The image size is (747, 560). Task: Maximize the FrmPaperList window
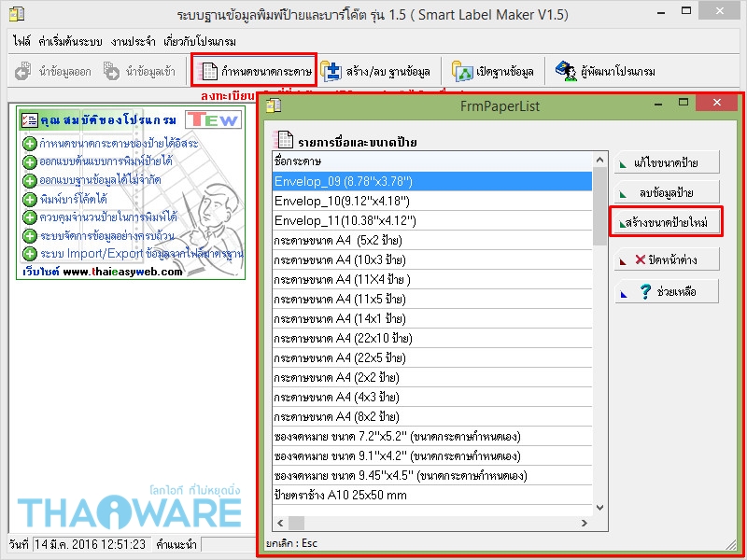pyautogui.click(x=684, y=103)
